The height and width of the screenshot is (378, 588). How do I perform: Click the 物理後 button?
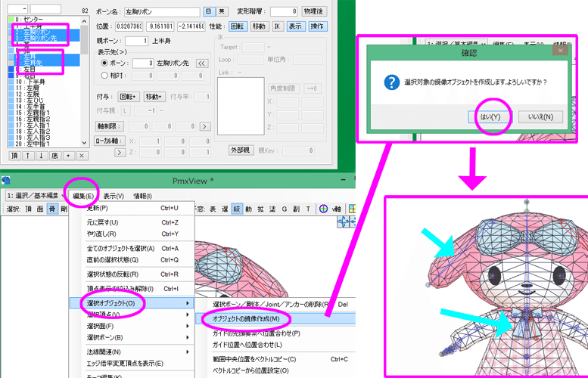point(314,11)
